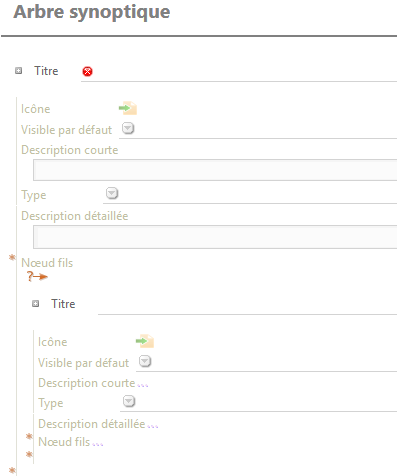This screenshot has height=476, width=397.
Task: Click the asterisk beside nested Nœud fils
Action: pos(29,436)
